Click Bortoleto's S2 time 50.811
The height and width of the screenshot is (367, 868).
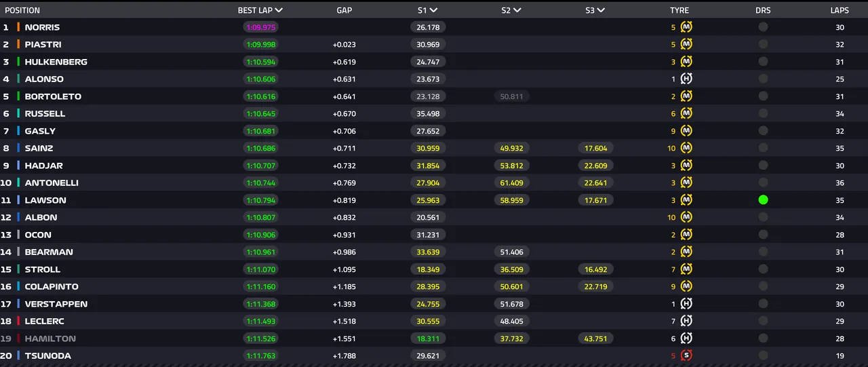(511, 96)
